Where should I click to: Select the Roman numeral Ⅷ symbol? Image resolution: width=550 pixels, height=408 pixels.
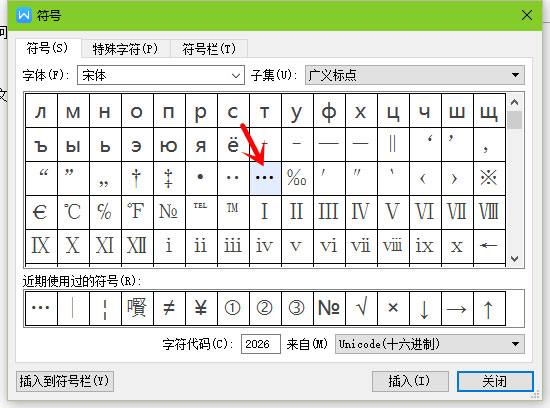(x=489, y=212)
